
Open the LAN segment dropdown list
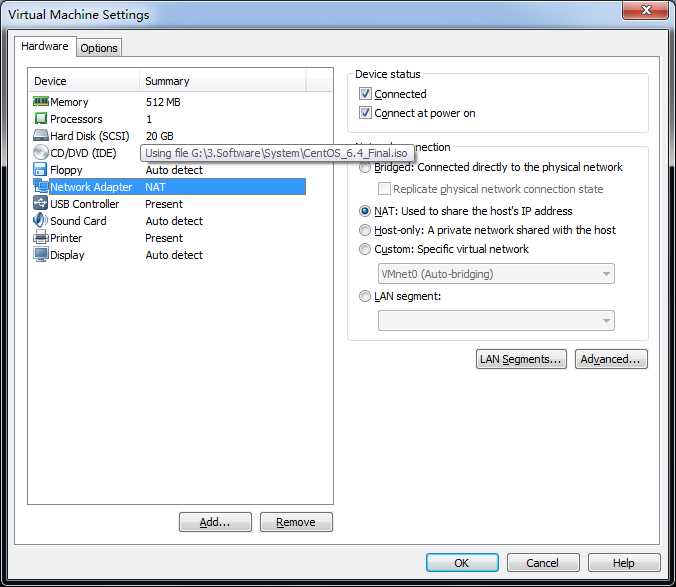496,321
